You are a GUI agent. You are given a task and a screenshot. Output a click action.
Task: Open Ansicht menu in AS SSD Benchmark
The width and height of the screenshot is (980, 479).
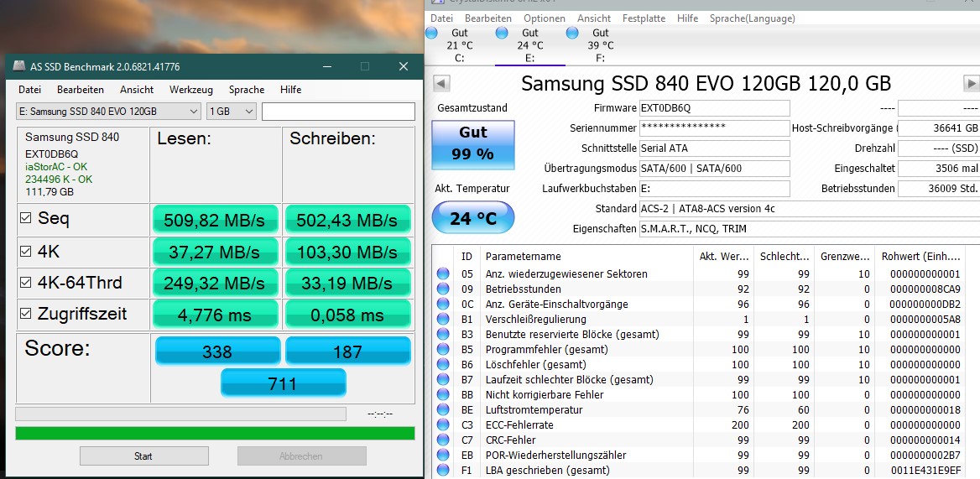tap(137, 89)
